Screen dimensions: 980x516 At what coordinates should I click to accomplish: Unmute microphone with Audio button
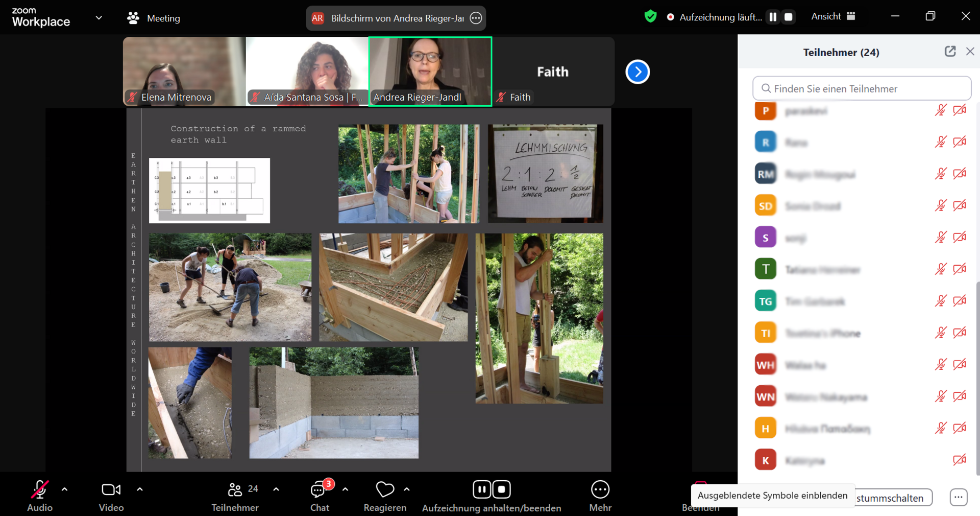point(40,496)
